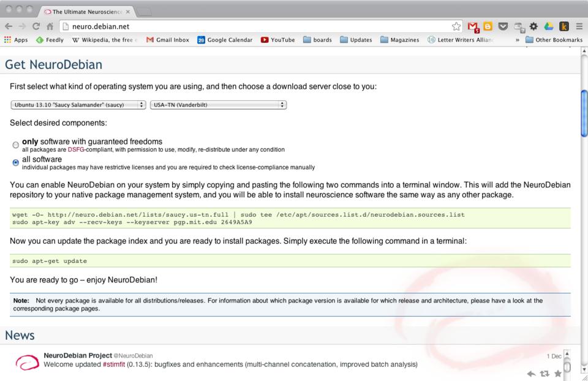Reload the page with the refresh icon
The width and height of the screenshot is (588, 381).
click(35, 26)
